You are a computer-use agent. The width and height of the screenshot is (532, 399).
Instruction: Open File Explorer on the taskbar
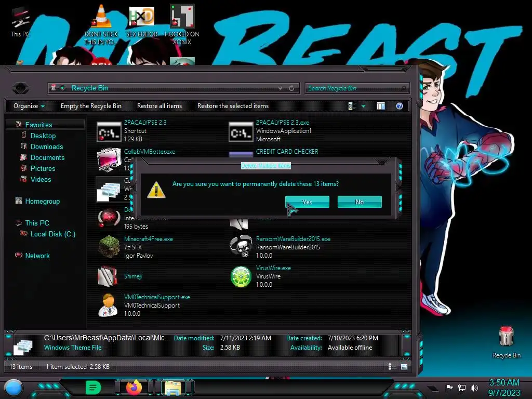coord(173,388)
